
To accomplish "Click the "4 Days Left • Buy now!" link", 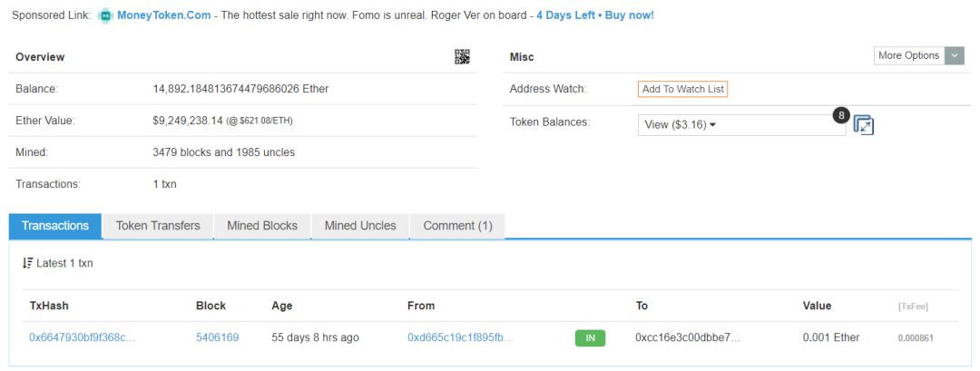I will (x=594, y=15).
